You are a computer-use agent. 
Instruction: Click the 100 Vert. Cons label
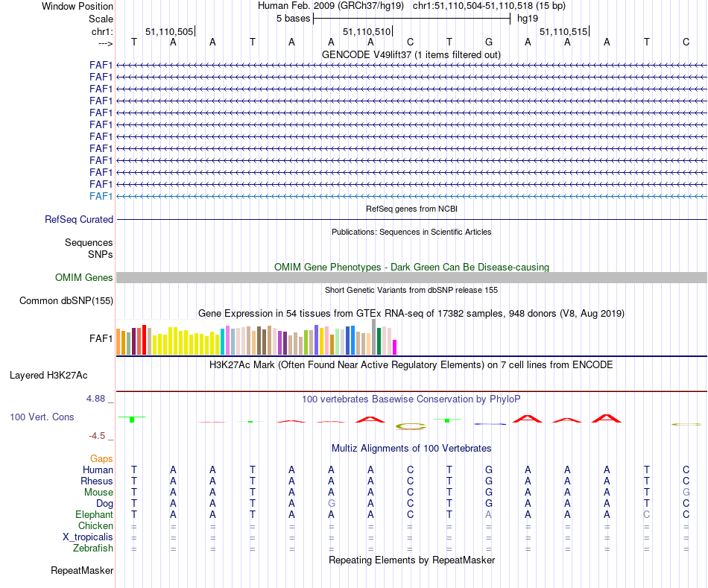pos(42,417)
